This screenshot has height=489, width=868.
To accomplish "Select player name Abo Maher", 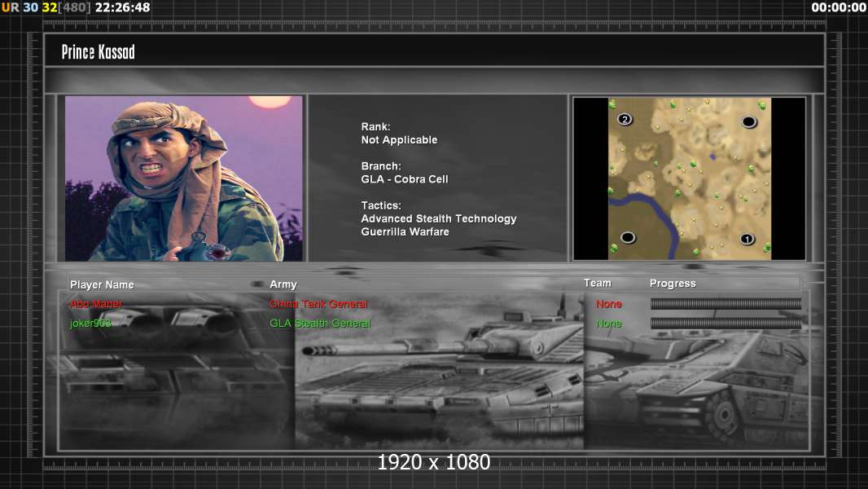I will pos(96,304).
